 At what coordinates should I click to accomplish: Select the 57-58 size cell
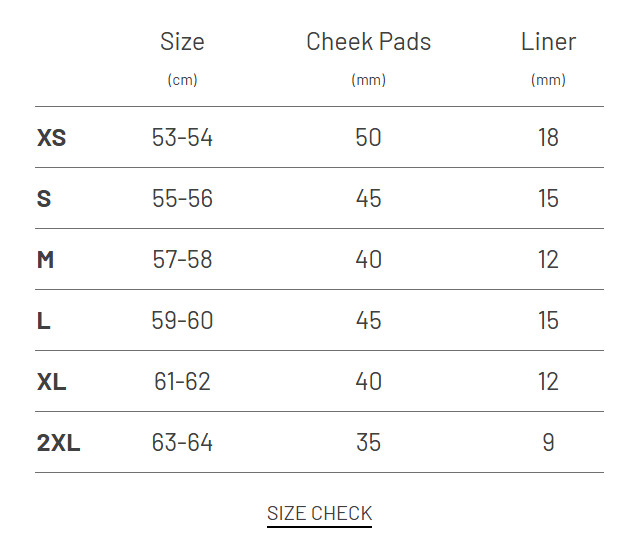click(x=182, y=259)
